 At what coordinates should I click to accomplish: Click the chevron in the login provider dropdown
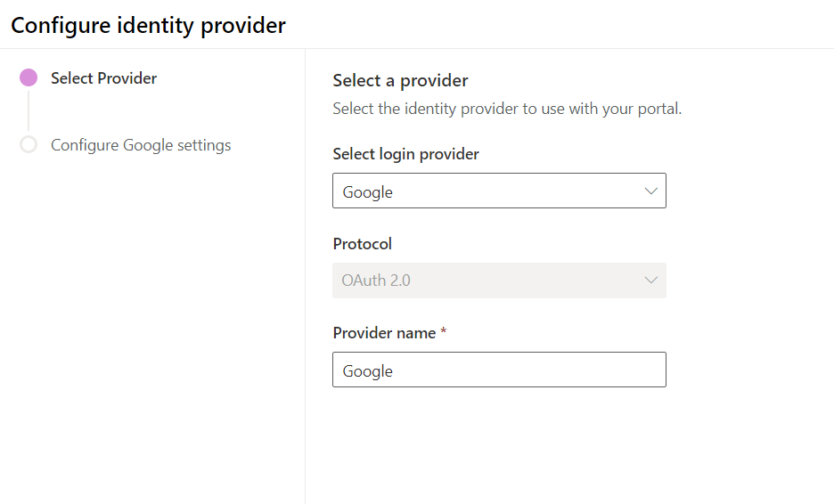pyautogui.click(x=650, y=191)
